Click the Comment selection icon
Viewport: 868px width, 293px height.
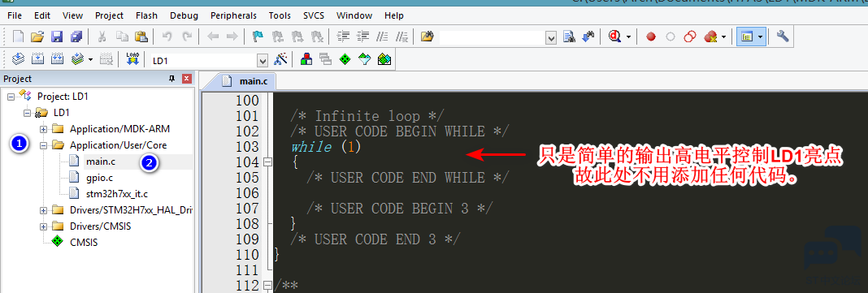pyautogui.click(x=382, y=37)
